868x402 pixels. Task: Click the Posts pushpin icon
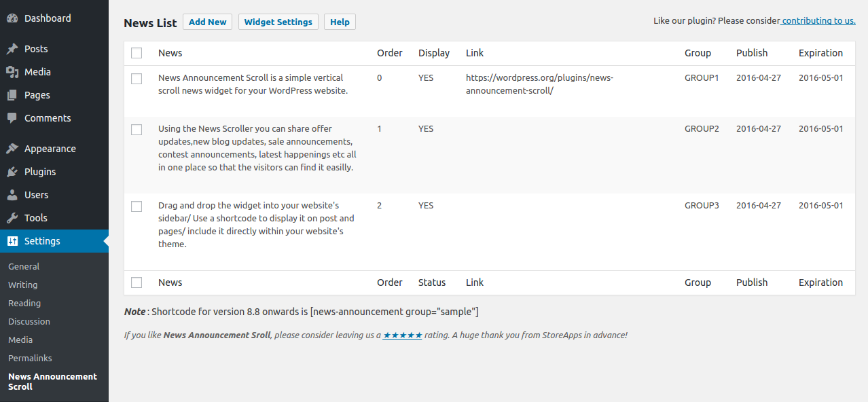(12, 49)
